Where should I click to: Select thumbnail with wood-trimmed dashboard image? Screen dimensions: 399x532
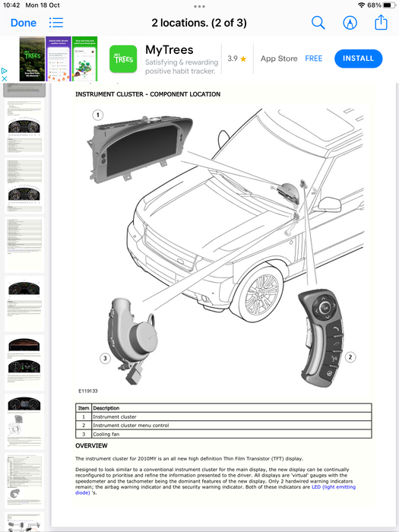[x=24, y=363]
